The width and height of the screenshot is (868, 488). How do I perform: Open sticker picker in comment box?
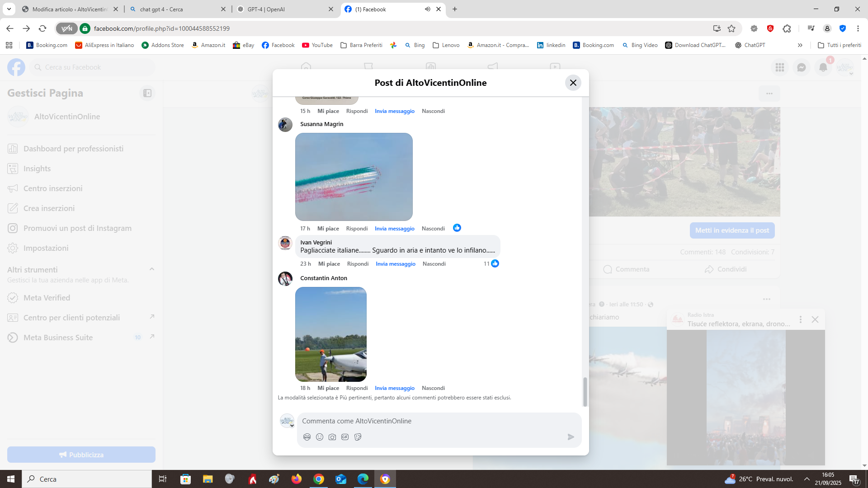point(358,437)
